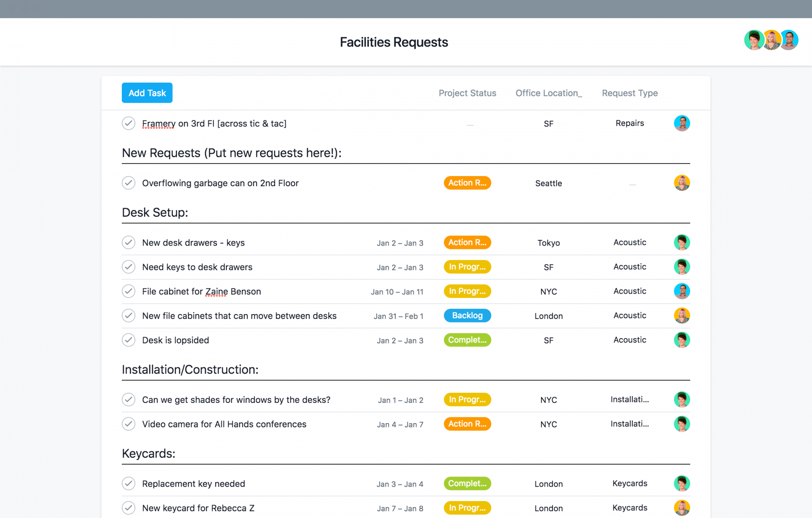Screen dimensions: 812x518
Task: Click Office Location_ column header
Action: point(548,93)
